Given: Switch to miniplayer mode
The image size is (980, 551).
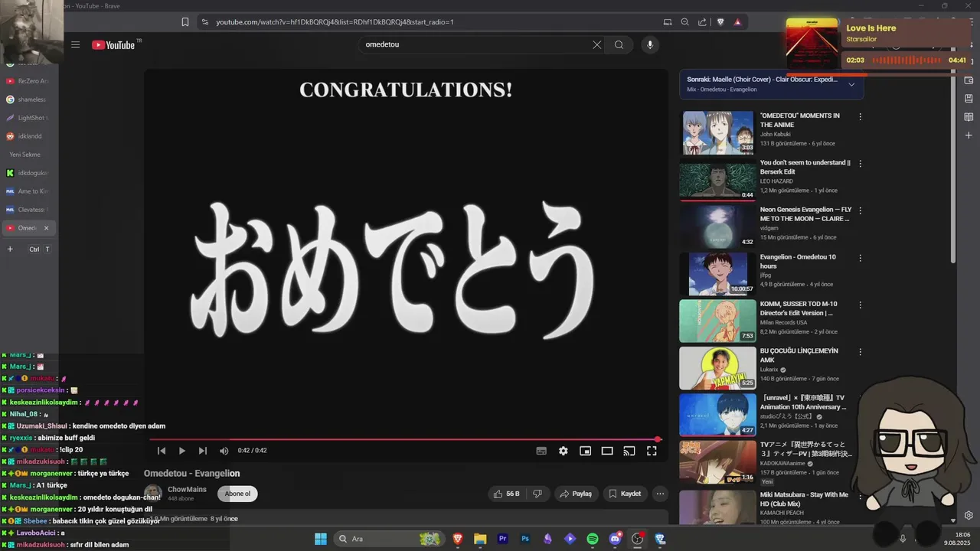Looking at the screenshot, I should pos(585,451).
